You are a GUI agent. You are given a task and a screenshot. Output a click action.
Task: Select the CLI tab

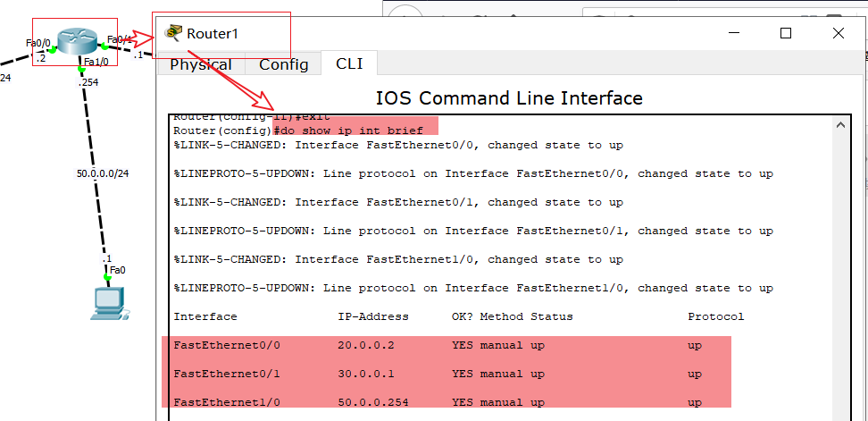point(349,63)
